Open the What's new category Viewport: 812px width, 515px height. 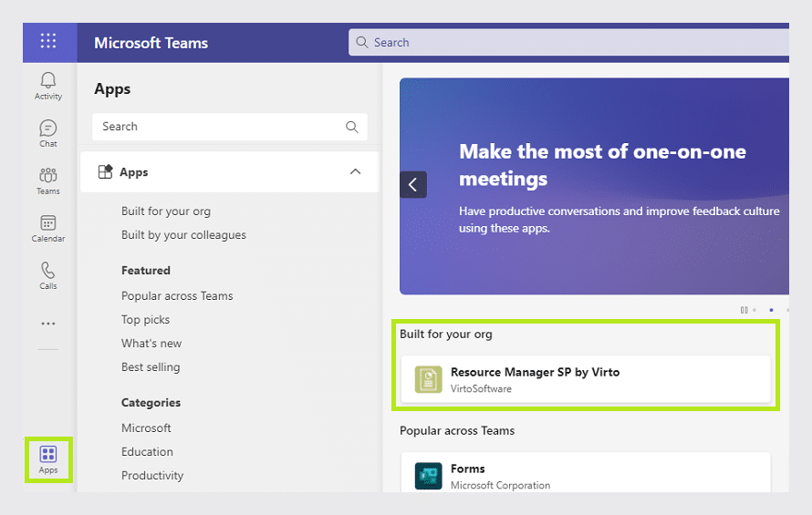[151, 343]
